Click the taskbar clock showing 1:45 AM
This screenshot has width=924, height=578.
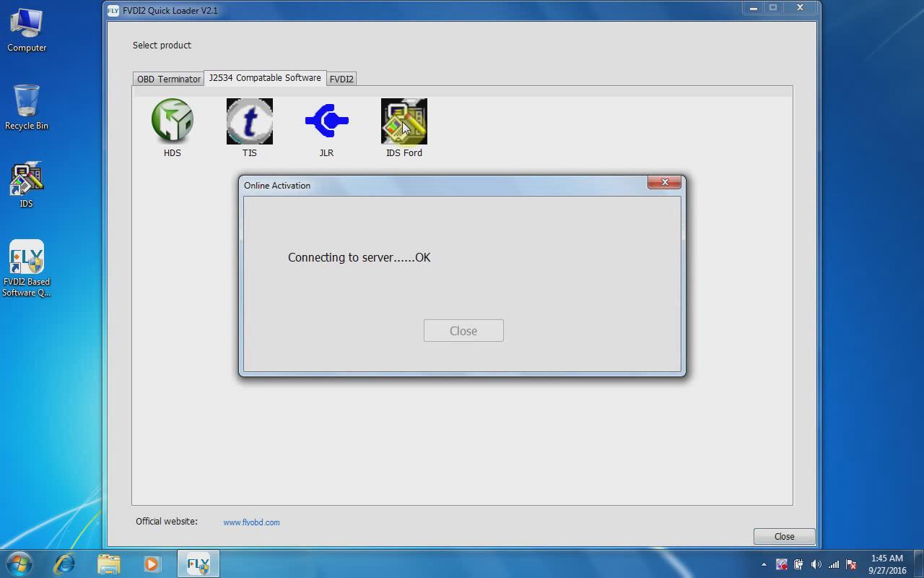(x=887, y=564)
